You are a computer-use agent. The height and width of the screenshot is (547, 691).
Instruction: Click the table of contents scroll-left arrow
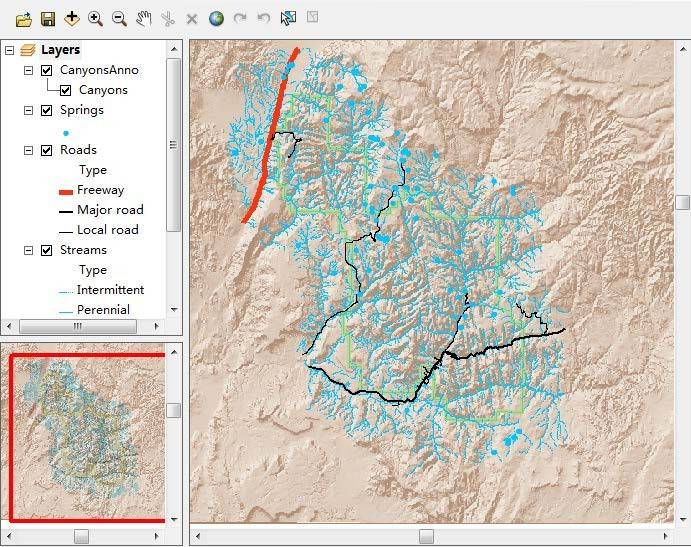(x=9, y=327)
